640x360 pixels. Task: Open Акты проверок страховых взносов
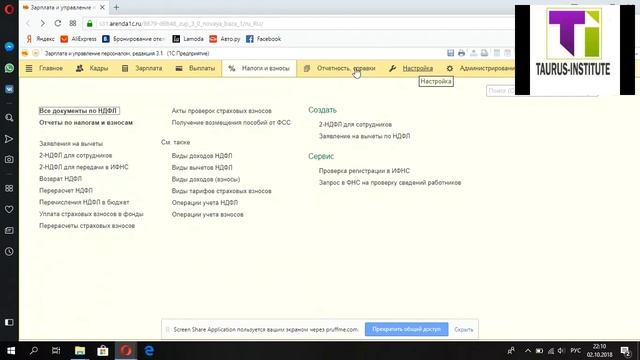221,111
